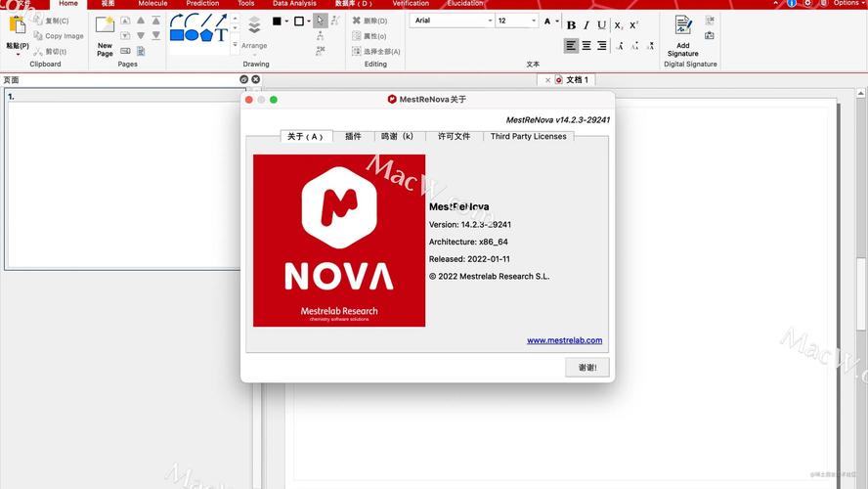
Task: Click select all (A) in Editing
Action: [376, 52]
